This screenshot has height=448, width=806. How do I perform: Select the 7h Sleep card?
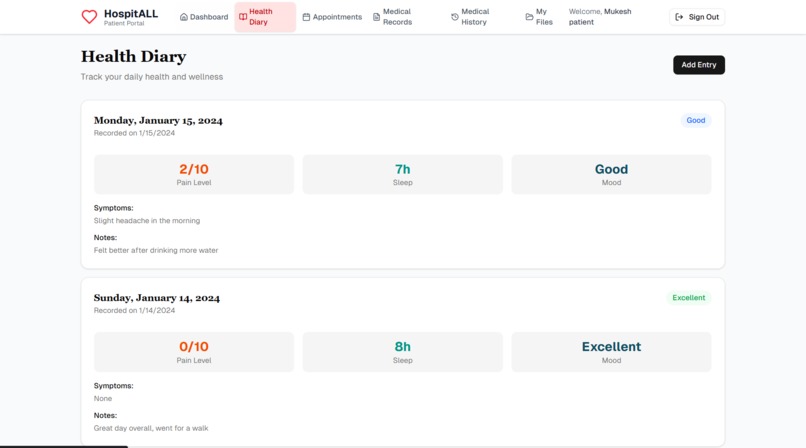(402, 174)
